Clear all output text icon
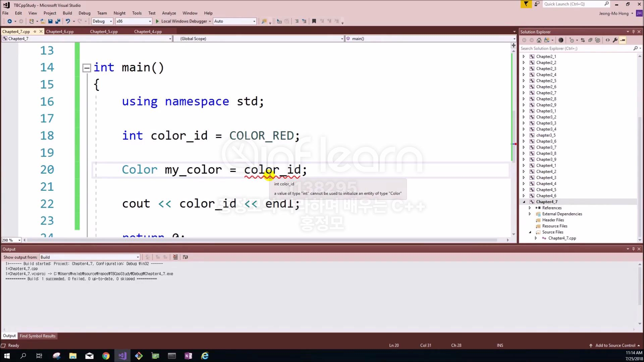Image resolution: width=644 pixels, height=362 pixels. [x=175, y=257]
